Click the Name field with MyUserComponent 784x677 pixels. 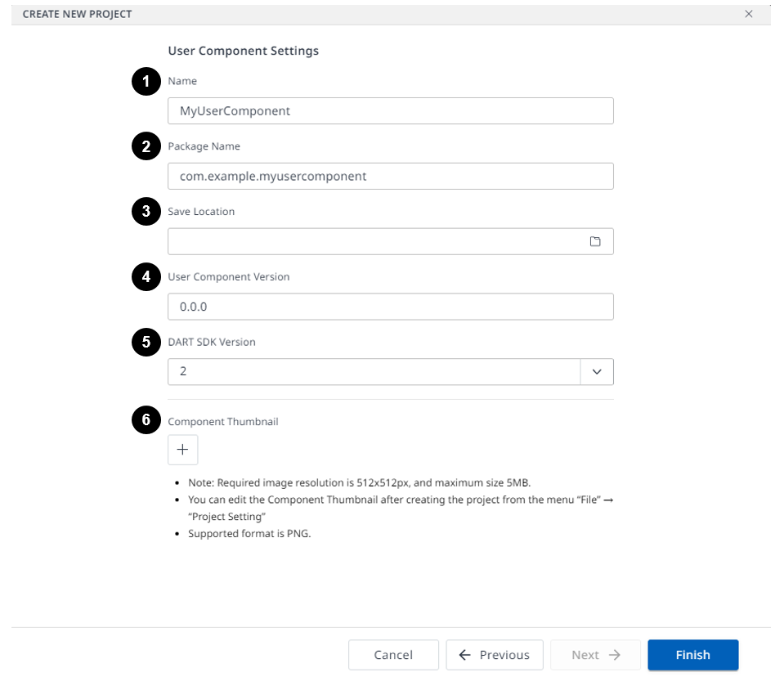[x=391, y=111]
